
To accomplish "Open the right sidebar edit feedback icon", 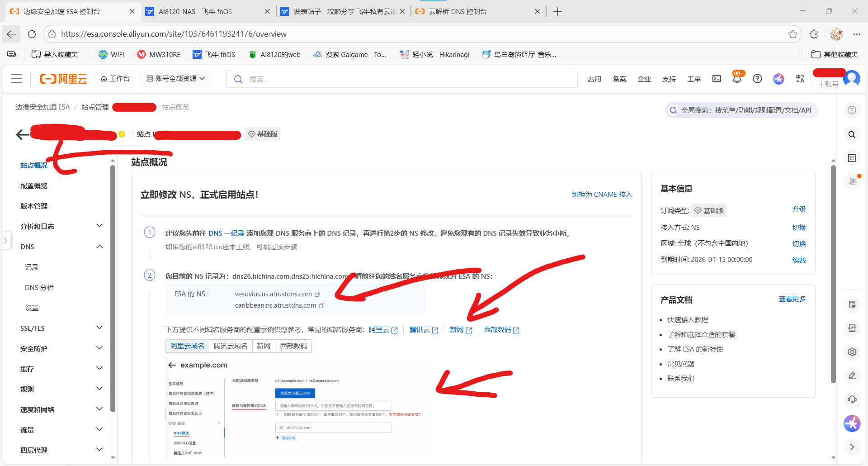I will 852,376.
